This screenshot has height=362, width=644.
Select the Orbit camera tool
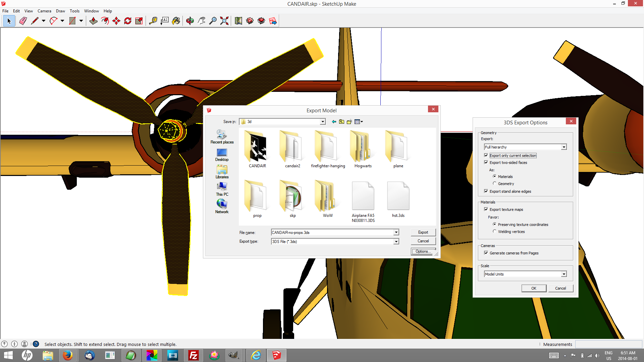point(190,21)
